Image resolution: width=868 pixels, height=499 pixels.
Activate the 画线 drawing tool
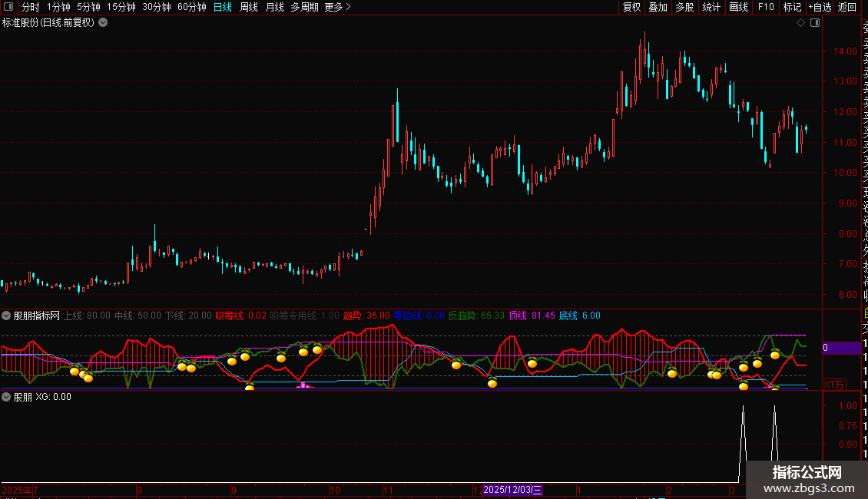coord(738,7)
